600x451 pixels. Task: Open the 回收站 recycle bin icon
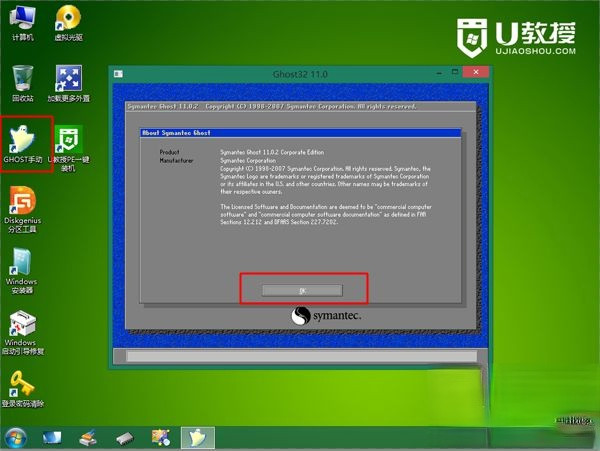point(23,84)
